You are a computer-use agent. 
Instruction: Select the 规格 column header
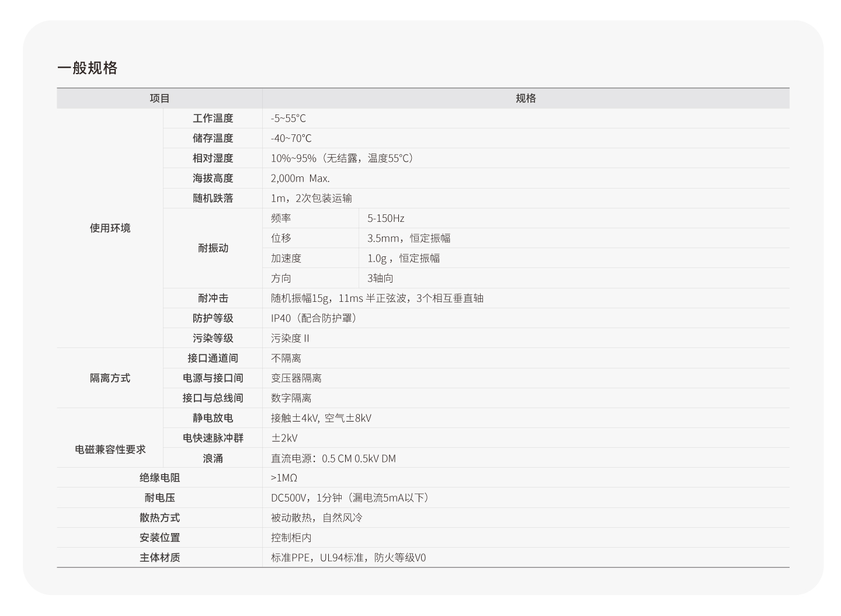coord(524,98)
